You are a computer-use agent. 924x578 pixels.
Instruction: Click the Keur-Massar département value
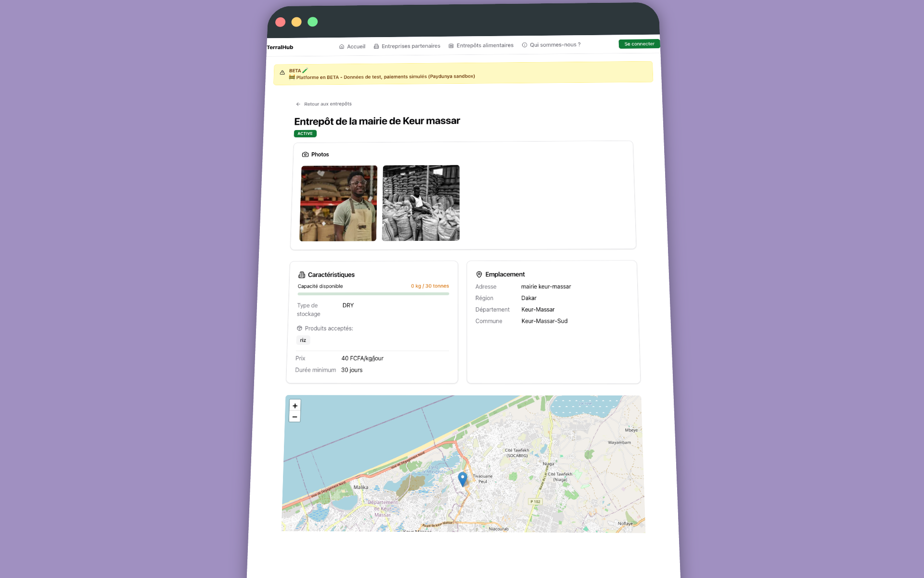coord(538,310)
